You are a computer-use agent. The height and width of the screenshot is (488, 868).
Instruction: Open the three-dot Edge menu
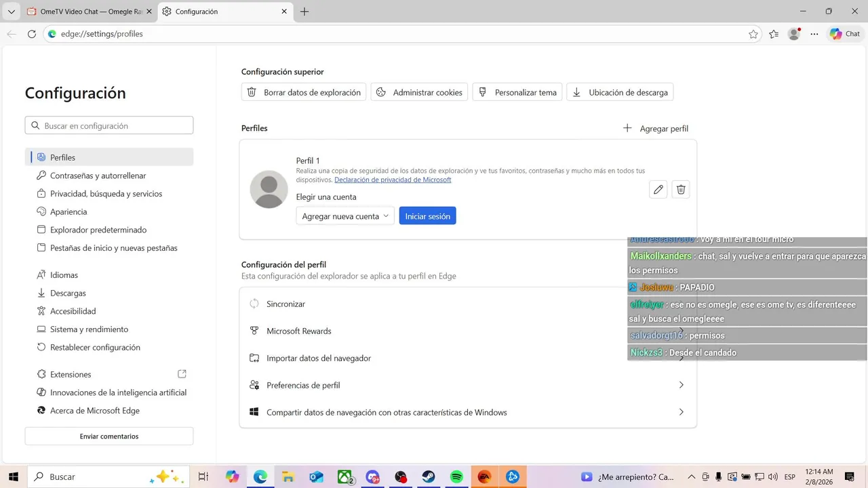coord(814,34)
